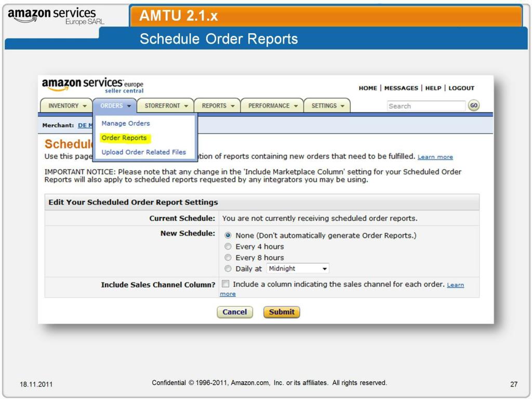Viewport: 532px width, 399px height.
Task: Switch to the Inventory tab
Action: tap(66, 105)
